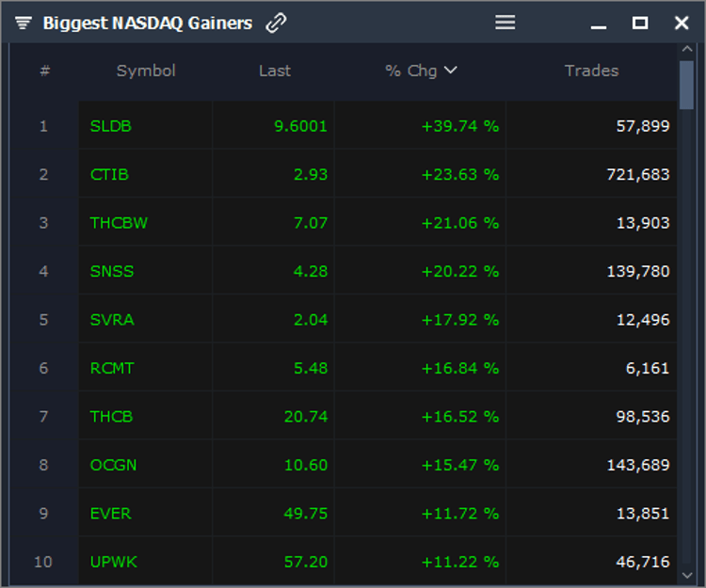
Task: Click last price 9.6001
Action: pyautogui.click(x=301, y=126)
